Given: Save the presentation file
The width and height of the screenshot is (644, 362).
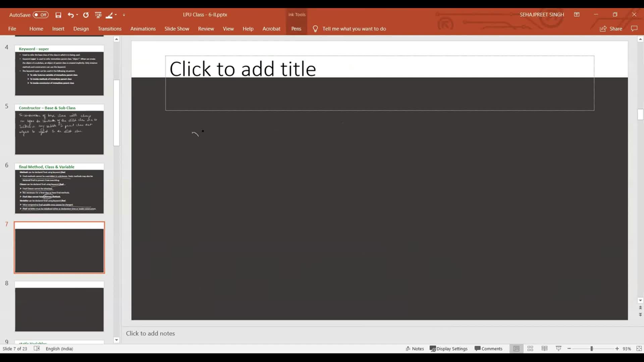Looking at the screenshot, I should (x=58, y=15).
